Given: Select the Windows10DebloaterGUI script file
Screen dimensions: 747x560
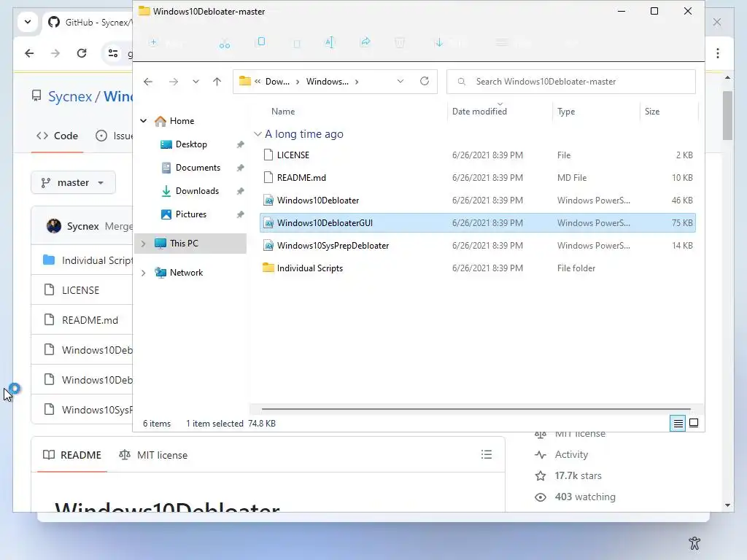Looking at the screenshot, I should tap(477, 223).
